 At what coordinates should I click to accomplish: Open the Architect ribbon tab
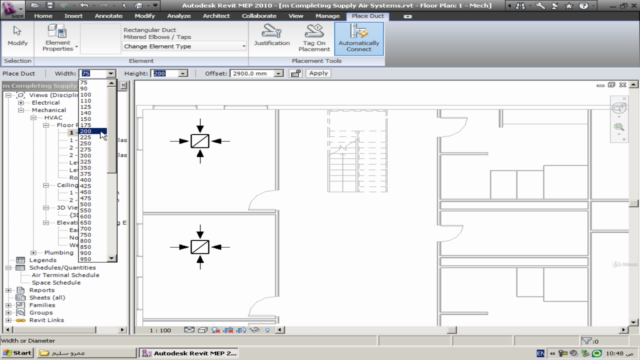(x=216, y=16)
